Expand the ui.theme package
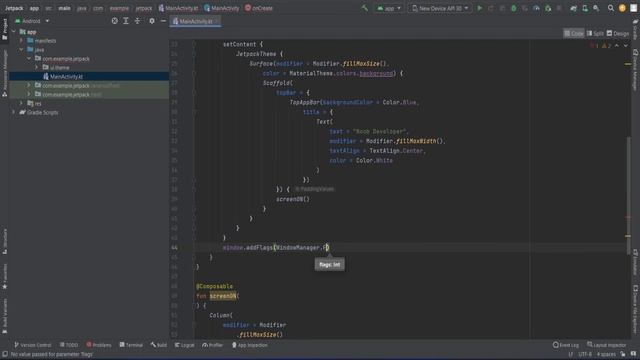Viewport: 640px width, 360px height. pos(37,68)
